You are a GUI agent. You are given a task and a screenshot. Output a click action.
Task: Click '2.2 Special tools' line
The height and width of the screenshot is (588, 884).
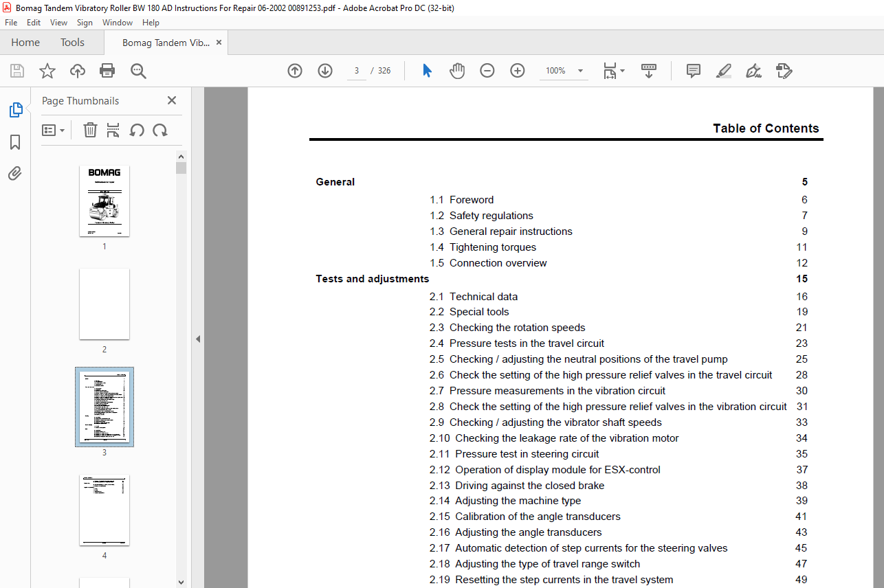click(x=469, y=312)
